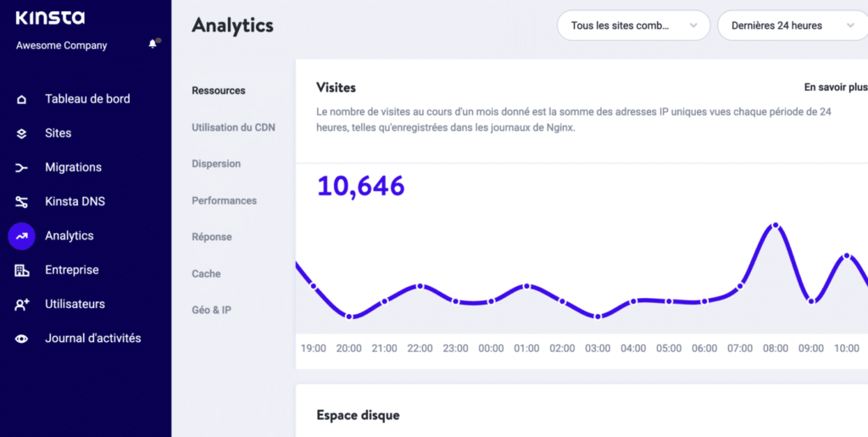Expand the 'Dernières 24 heures' time range dropdown

(792, 25)
